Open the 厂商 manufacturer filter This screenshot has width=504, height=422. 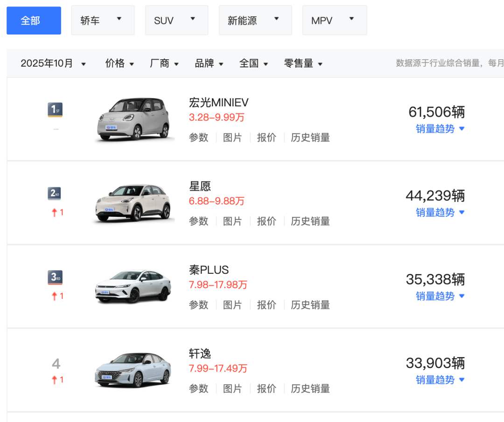pos(164,63)
